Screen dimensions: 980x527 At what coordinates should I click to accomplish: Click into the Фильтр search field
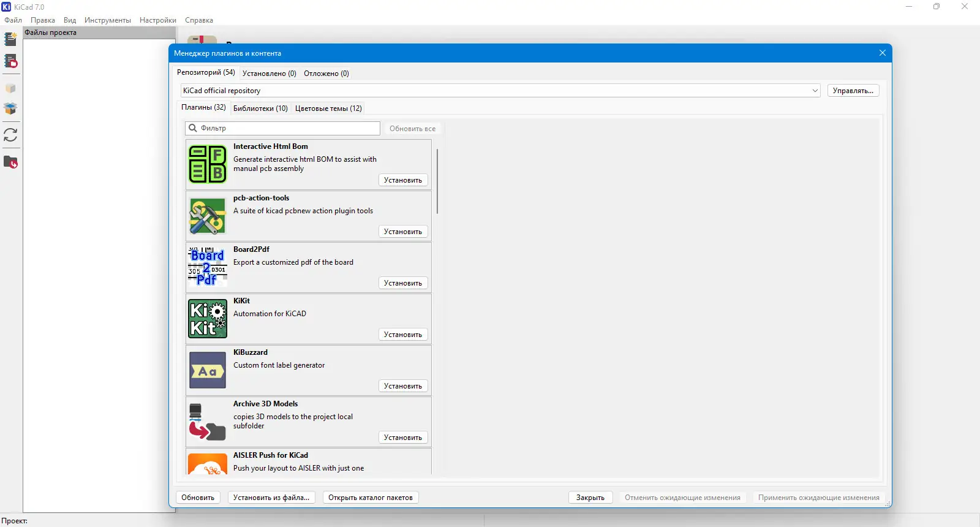point(283,128)
